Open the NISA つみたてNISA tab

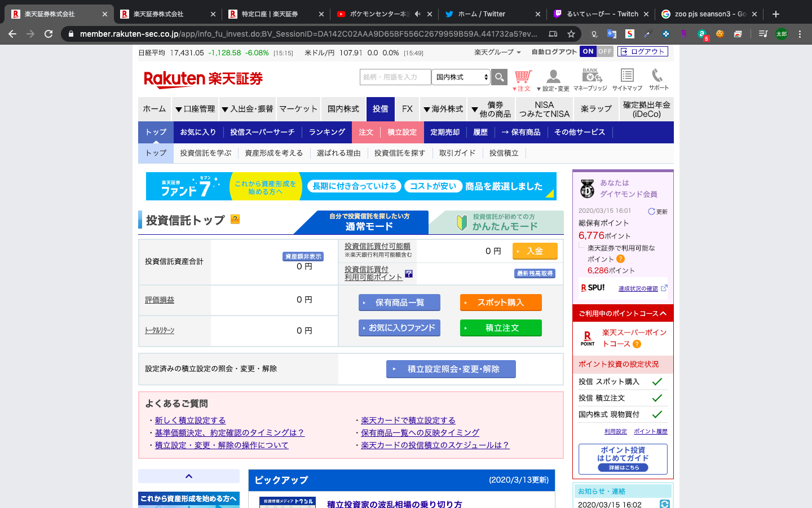[x=544, y=109]
